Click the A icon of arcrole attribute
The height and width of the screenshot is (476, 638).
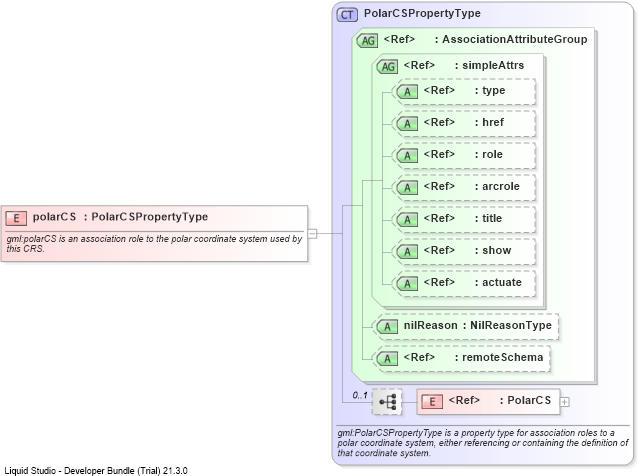(x=407, y=188)
